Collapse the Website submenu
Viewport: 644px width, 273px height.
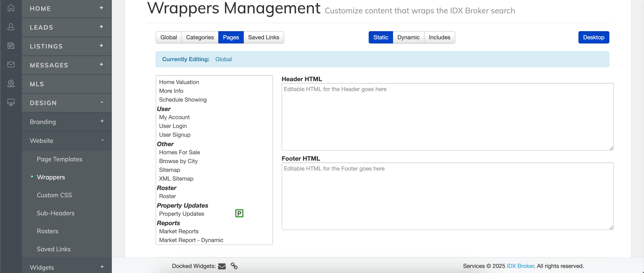(102, 140)
